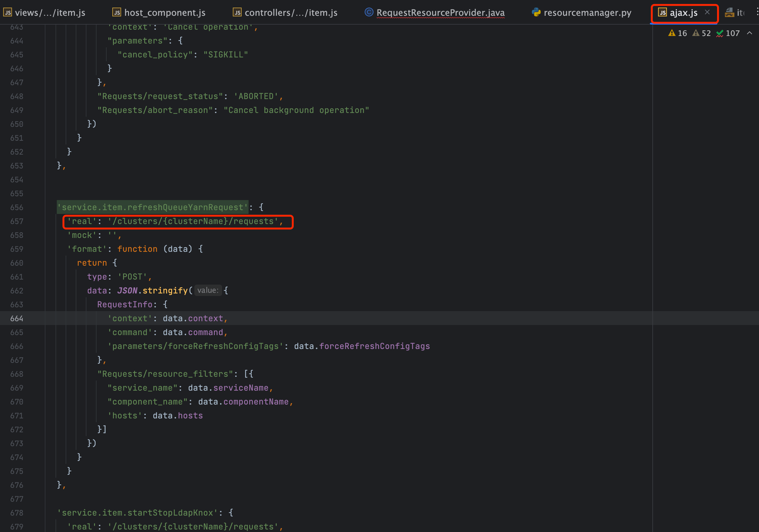Screen dimensions: 759x532
Task: Click the return keyword on line 660
Action: click(91, 263)
